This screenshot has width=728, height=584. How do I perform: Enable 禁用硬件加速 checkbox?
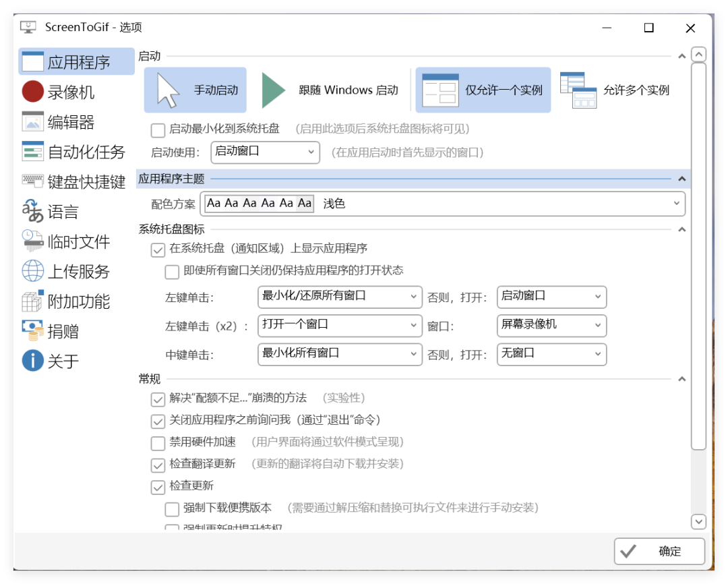(158, 443)
